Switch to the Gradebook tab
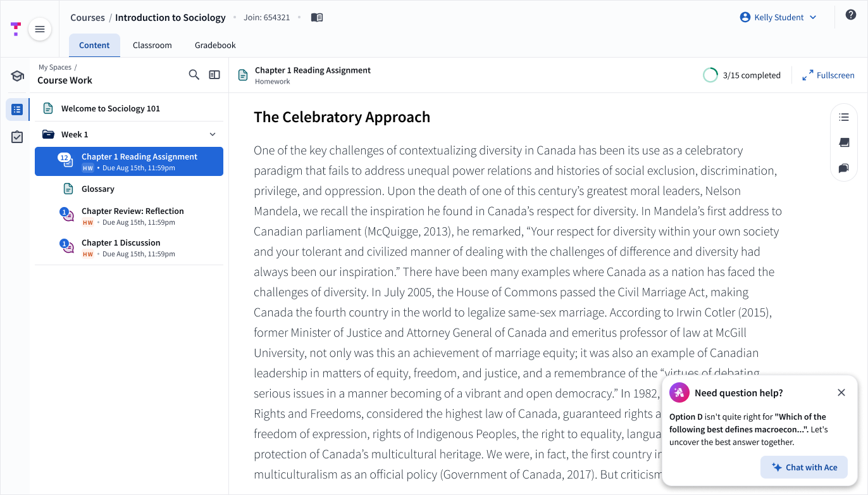Screen dimensions: 868x495 click(x=215, y=45)
